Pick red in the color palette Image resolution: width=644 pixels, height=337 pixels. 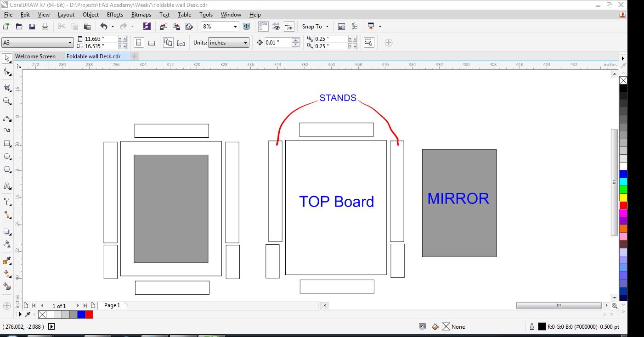pos(623,205)
